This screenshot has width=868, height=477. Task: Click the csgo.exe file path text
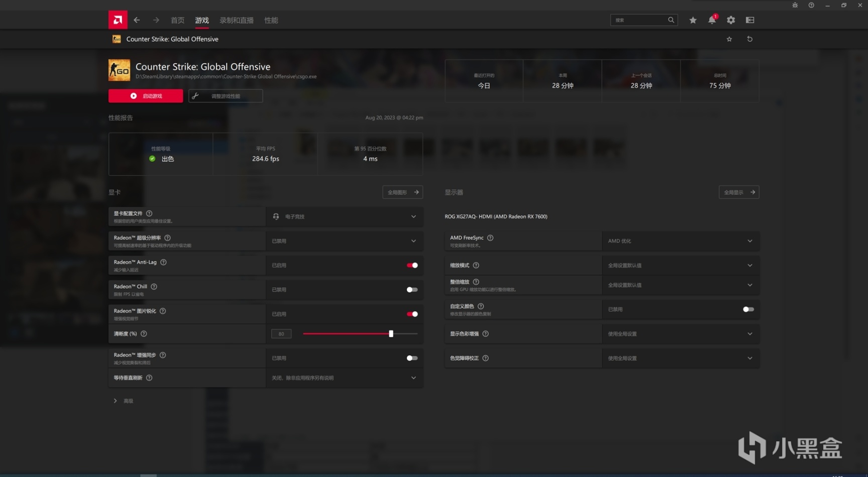tap(226, 77)
